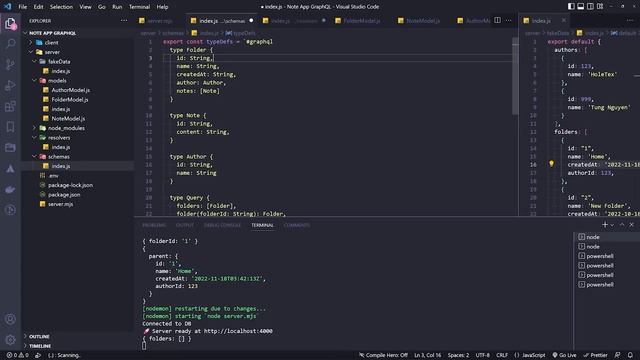Click the new terminal plus icon
This screenshot has height=360, width=640.
pos(604,224)
